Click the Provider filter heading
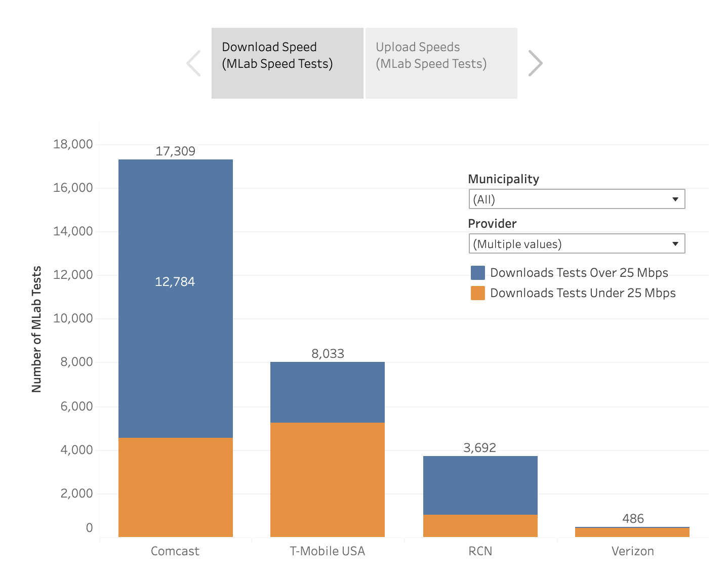 tap(493, 224)
